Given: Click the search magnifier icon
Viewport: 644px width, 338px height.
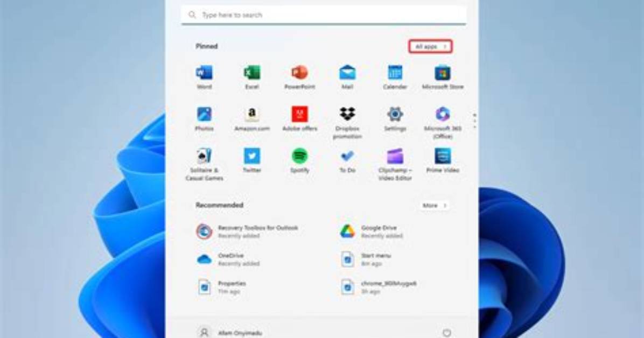Looking at the screenshot, I should coord(192,15).
